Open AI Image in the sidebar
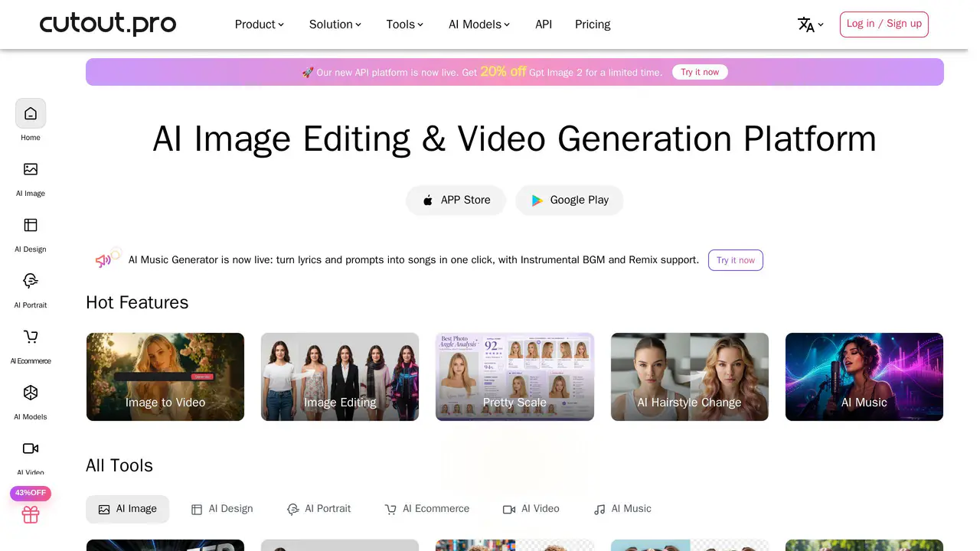The height and width of the screenshot is (551, 980). coord(31,178)
